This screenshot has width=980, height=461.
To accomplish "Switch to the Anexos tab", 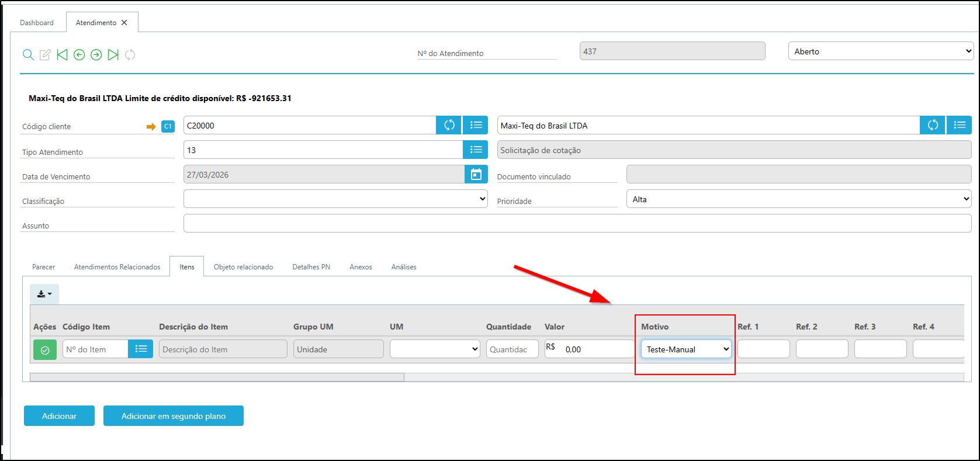I will coord(361,267).
